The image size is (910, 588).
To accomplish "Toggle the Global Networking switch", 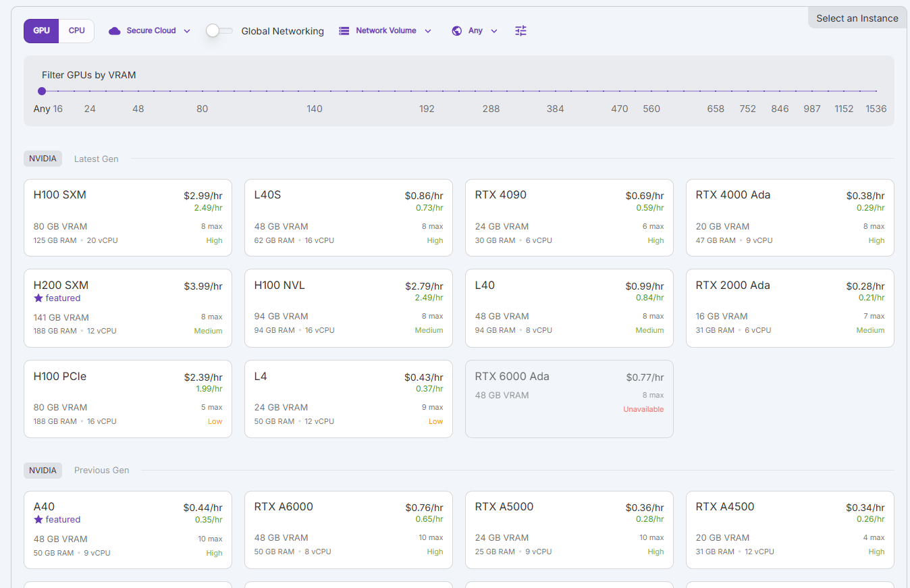I will (219, 31).
